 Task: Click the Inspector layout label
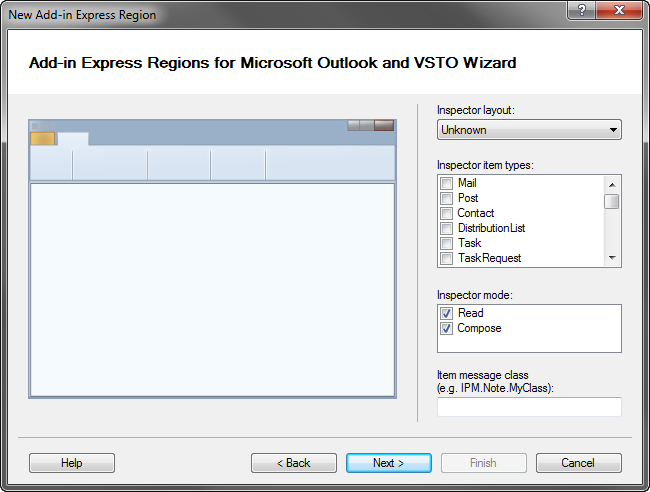tap(475, 110)
